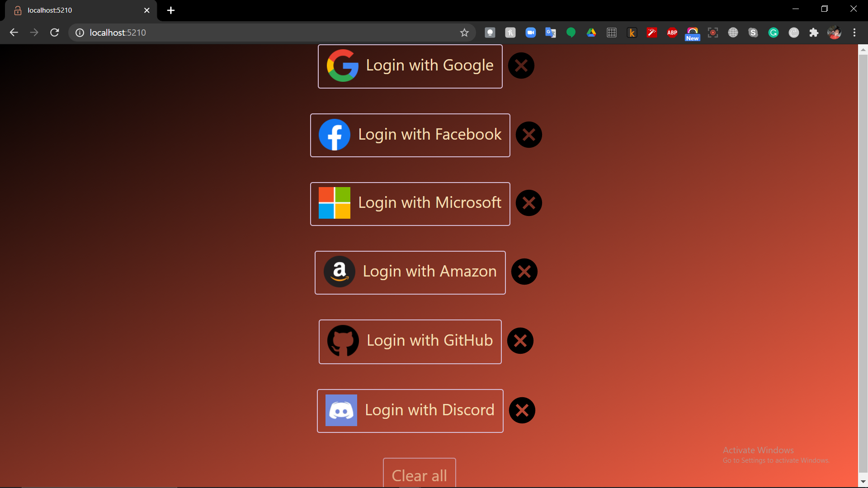Image resolution: width=868 pixels, height=488 pixels.
Task: Select the Login with Amazon button
Action: click(410, 272)
